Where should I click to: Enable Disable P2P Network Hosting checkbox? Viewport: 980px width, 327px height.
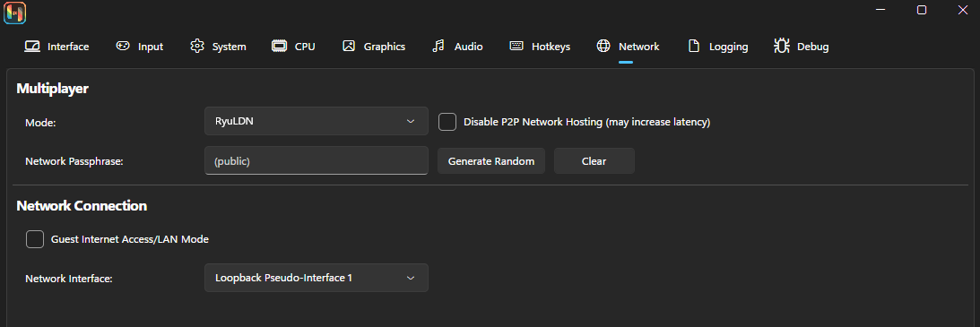(x=447, y=122)
